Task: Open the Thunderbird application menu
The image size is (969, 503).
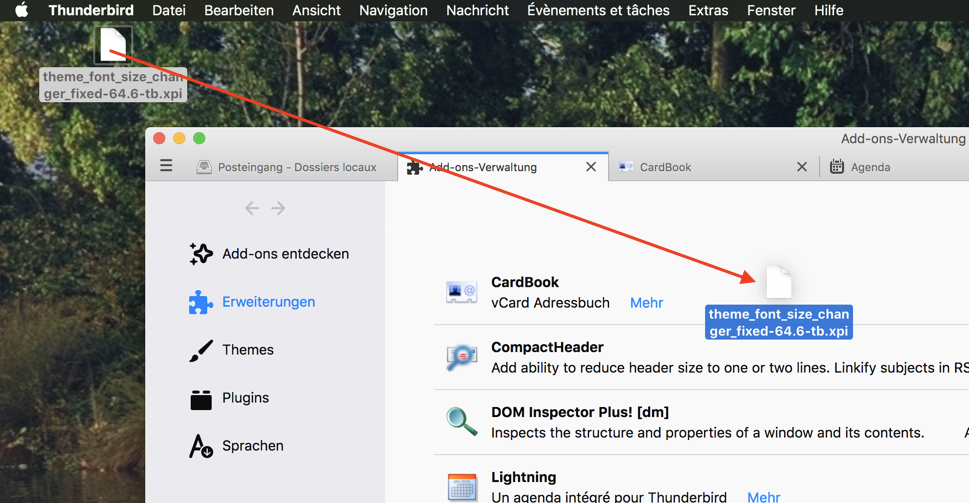Action: coord(91,11)
